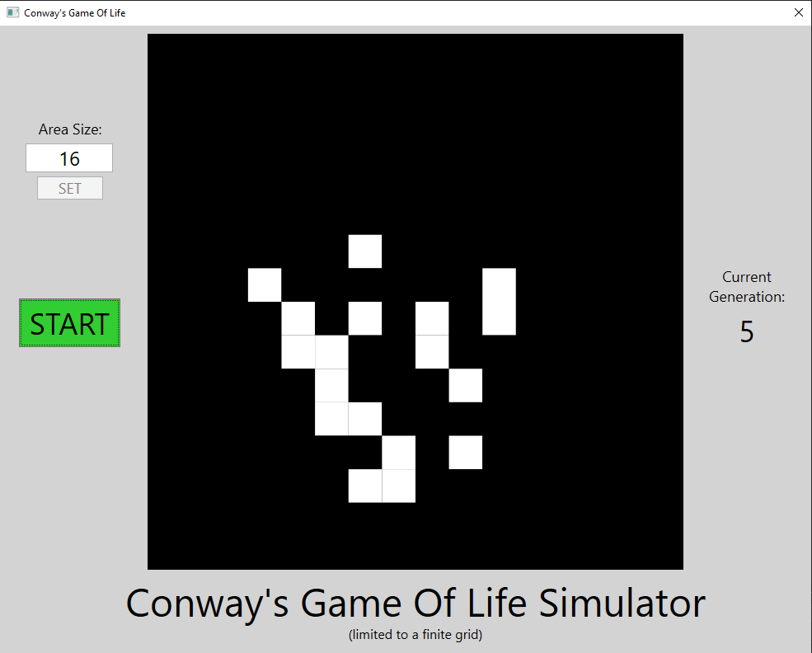Toggle the topmost white cell in the grid
This screenshot has height=653, width=812.
click(365, 251)
